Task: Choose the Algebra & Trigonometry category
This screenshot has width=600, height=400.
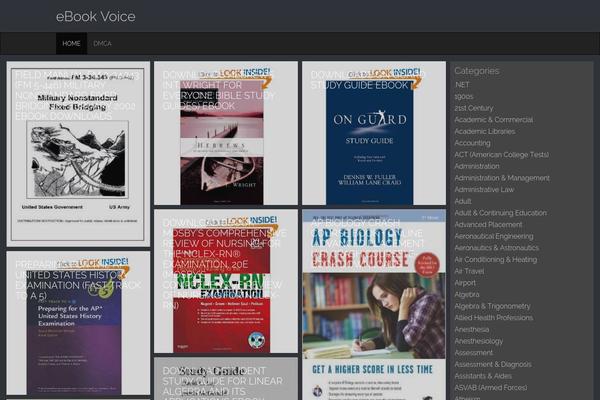Action: tap(492, 306)
